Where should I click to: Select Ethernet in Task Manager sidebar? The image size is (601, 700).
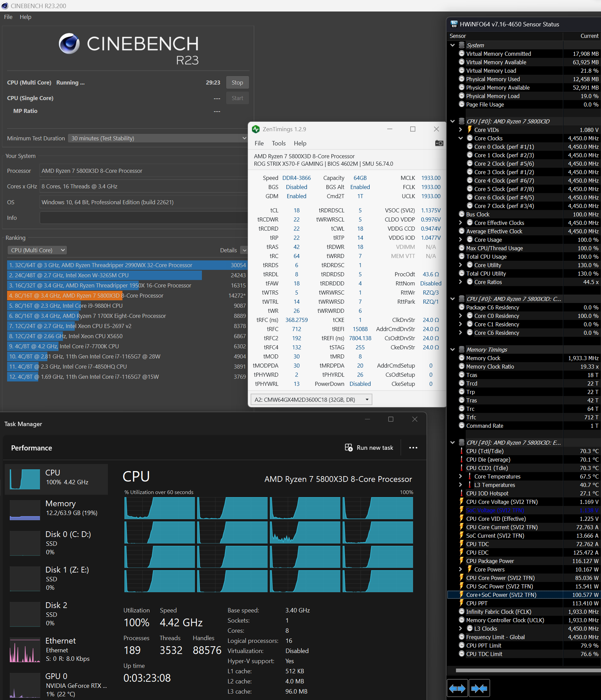point(56,649)
